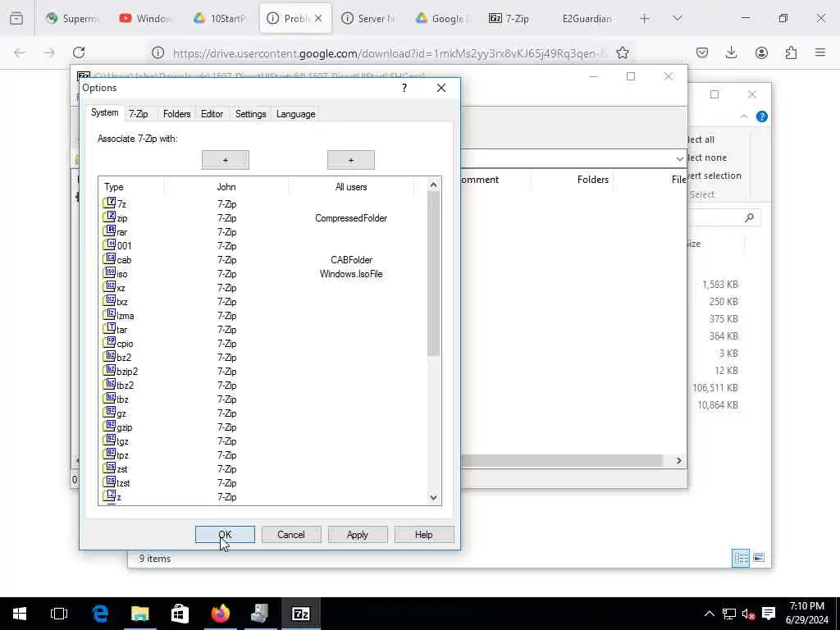
Task: Open the Settings tab
Action: point(251,114)
